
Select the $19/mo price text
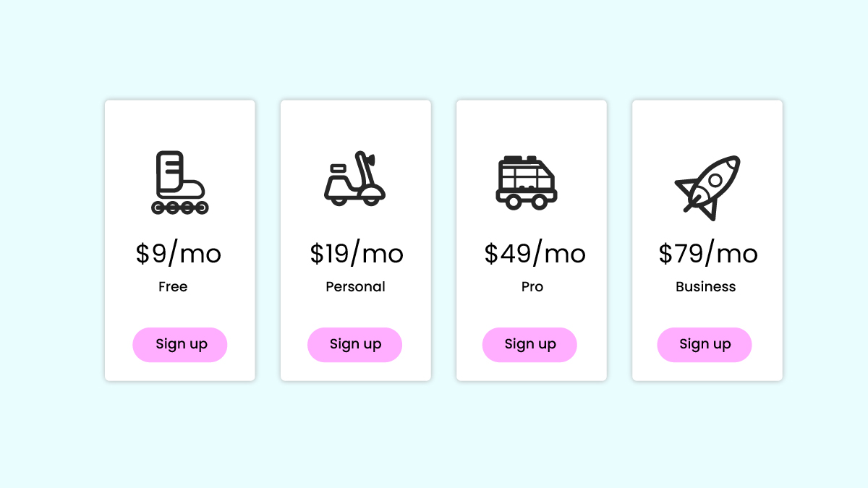(x=357, y=253)
